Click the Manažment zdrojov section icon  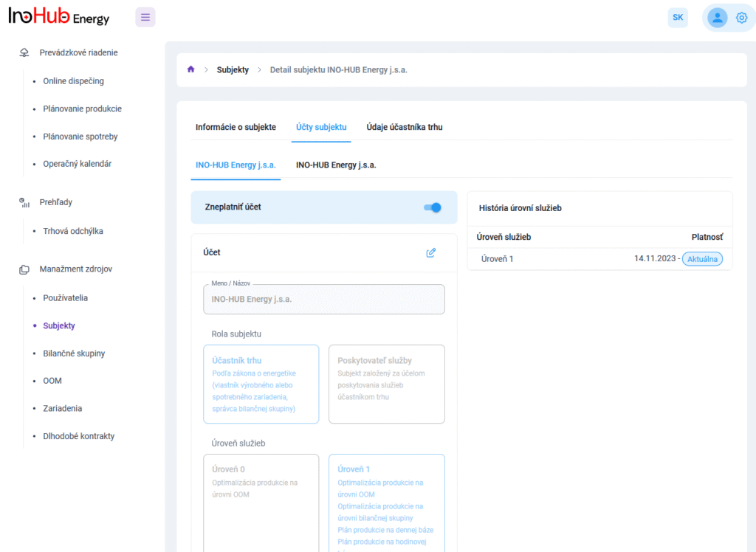pyautogui.click(x=24, y=269)
